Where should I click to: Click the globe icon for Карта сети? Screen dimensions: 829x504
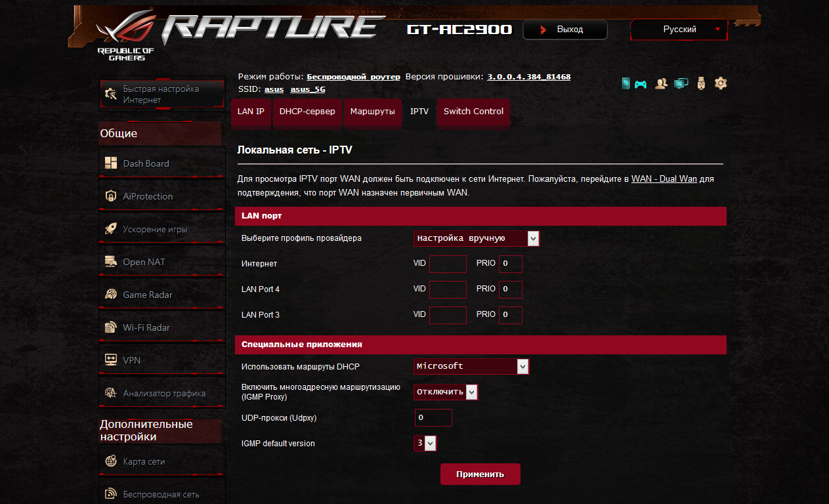[111, 461]
